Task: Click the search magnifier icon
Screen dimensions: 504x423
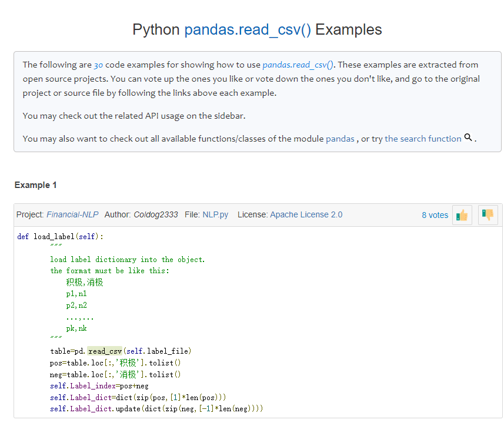Action: coord(468,137)
